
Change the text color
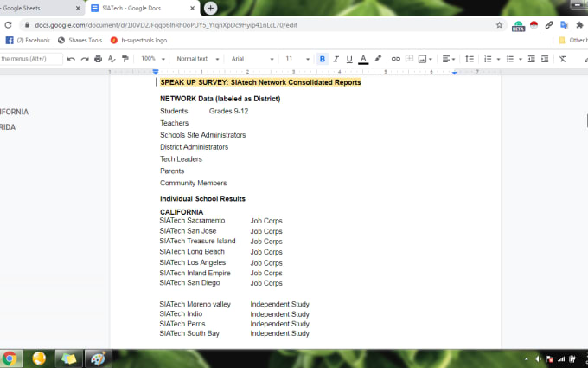tap(363, 59)
